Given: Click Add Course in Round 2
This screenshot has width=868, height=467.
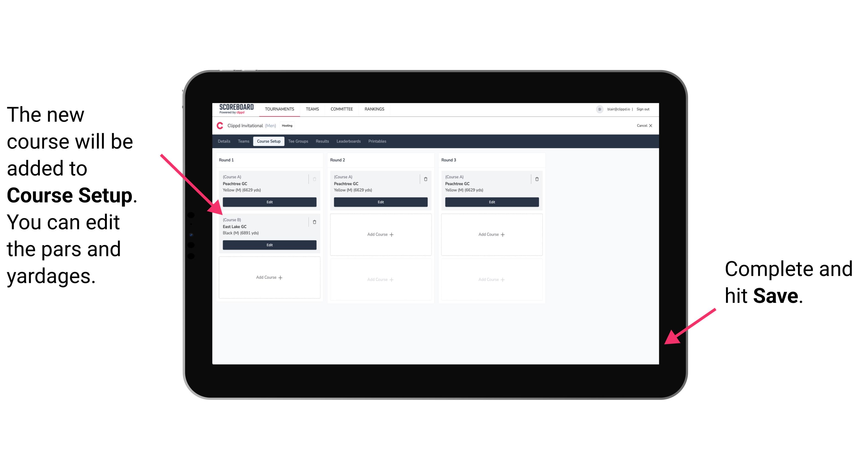Looking at the screenshot, I should (380, 234).
